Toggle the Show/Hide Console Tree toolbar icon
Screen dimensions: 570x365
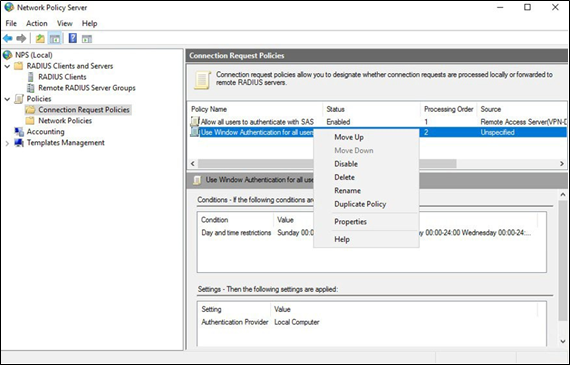[x=55, y=38]
